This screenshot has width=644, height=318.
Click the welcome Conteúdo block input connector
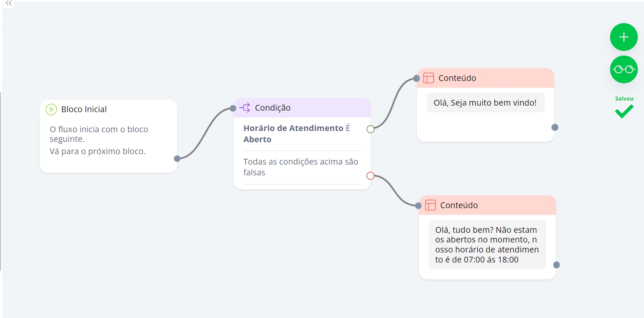point(416,78)
